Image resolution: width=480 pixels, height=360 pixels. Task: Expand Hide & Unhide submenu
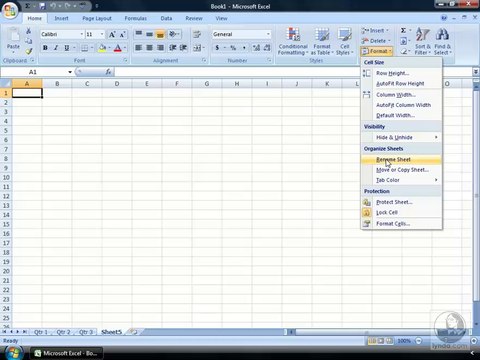pos(401,137)
